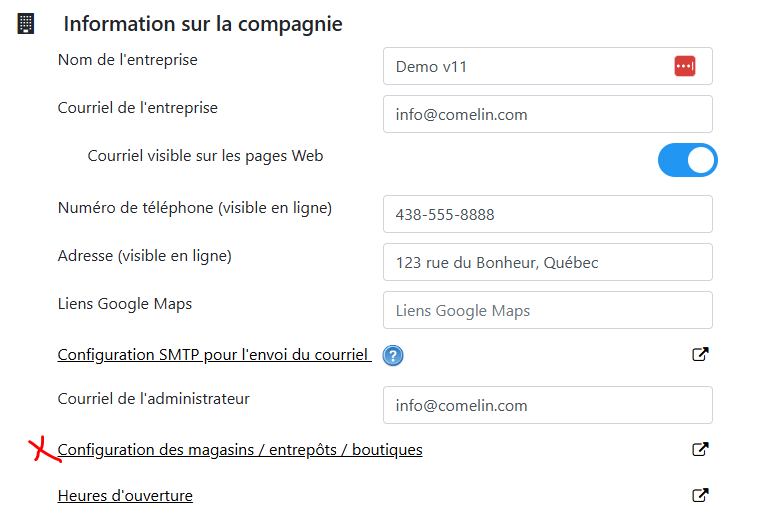Open Configuration des magasins / entrepôts / boutiques
The image size is (773, 525).
pos(240,450)
